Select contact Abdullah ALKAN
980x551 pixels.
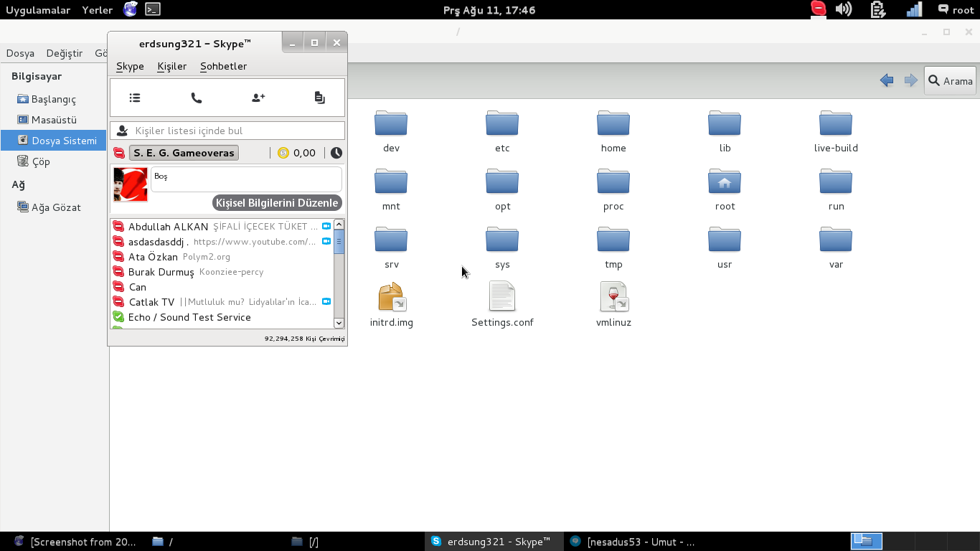tap(222, 226)
